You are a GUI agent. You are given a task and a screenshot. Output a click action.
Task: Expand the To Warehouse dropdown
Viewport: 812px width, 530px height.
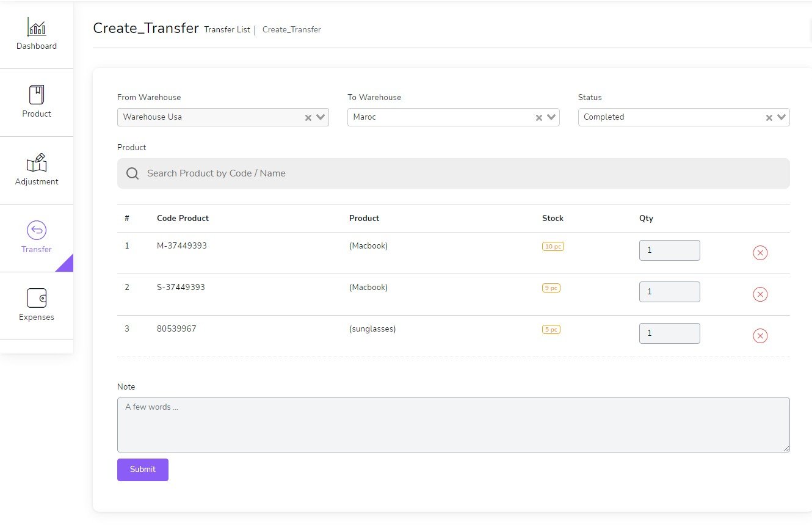click(x=551, y=118)
